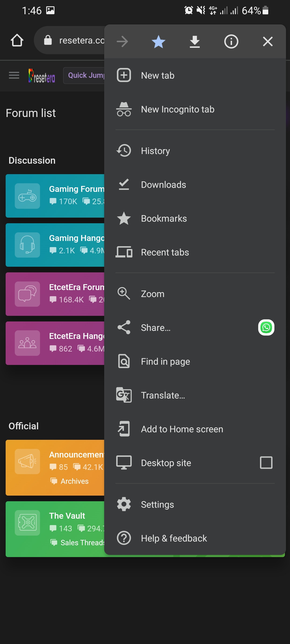Tap the forward navigation arrow

[x=122, y=42]
